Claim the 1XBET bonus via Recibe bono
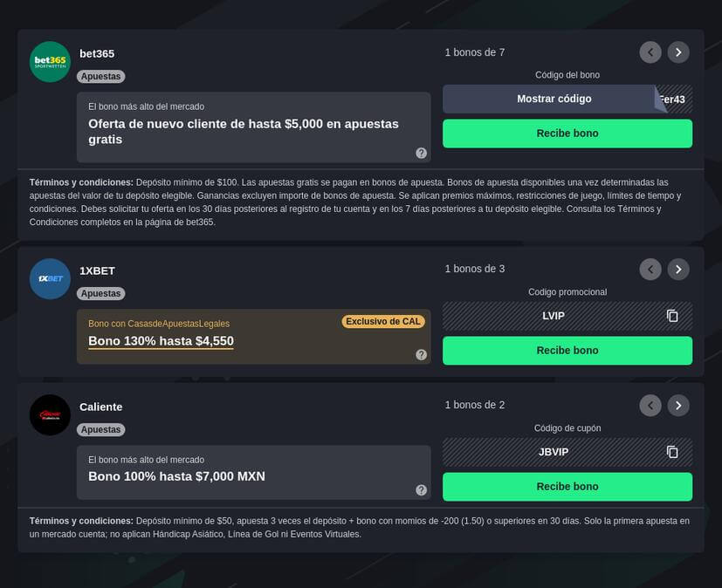The height and width of the screenshot is (588, 722). coord(567,351)
